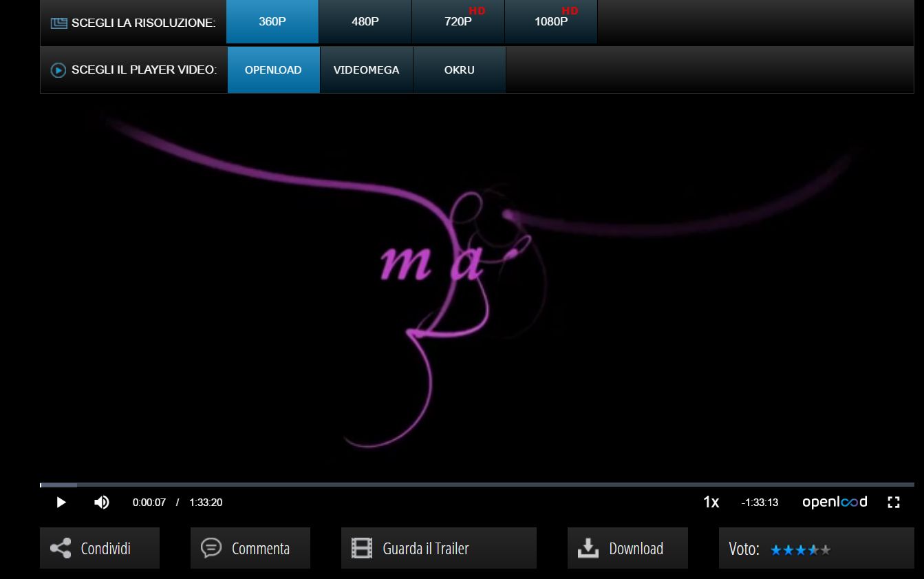Select the 360P resolution option
The image size is (924, 579).
[272, 22]
